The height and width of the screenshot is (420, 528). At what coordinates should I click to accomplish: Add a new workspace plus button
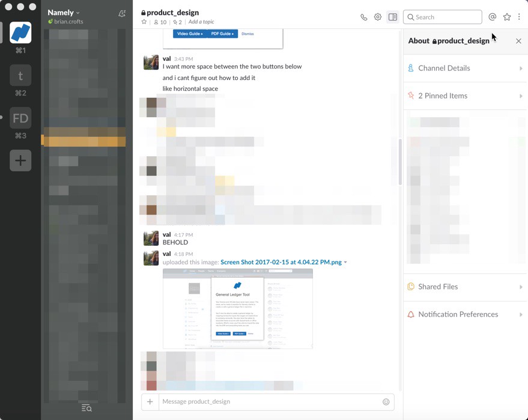[20, 160]
